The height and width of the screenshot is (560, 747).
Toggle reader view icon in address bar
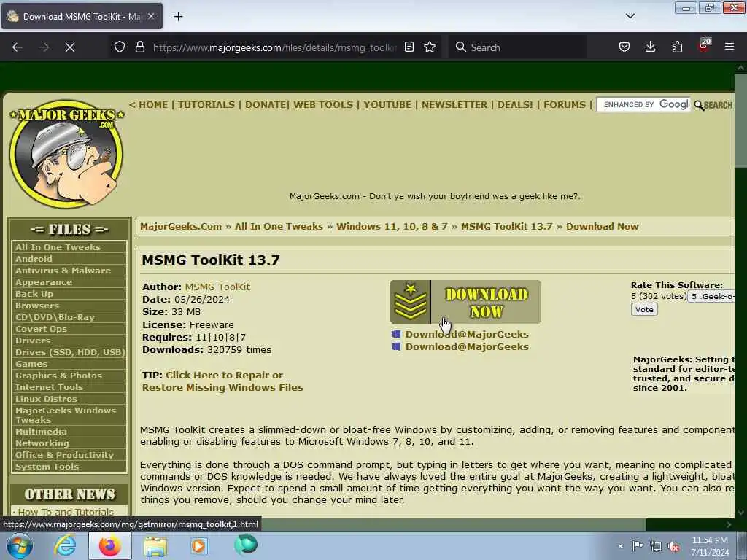click(x=409, y=47)
